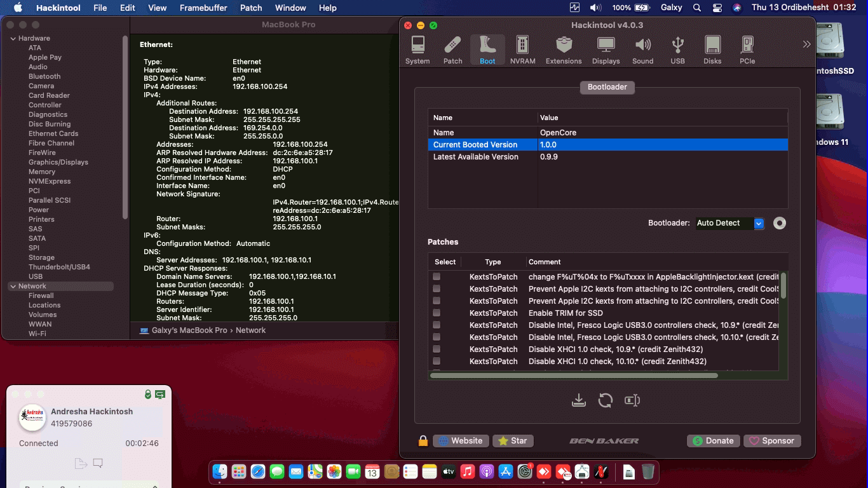
Task: Select Bluetooth in System Information sidebar
Action: (44, 76)
